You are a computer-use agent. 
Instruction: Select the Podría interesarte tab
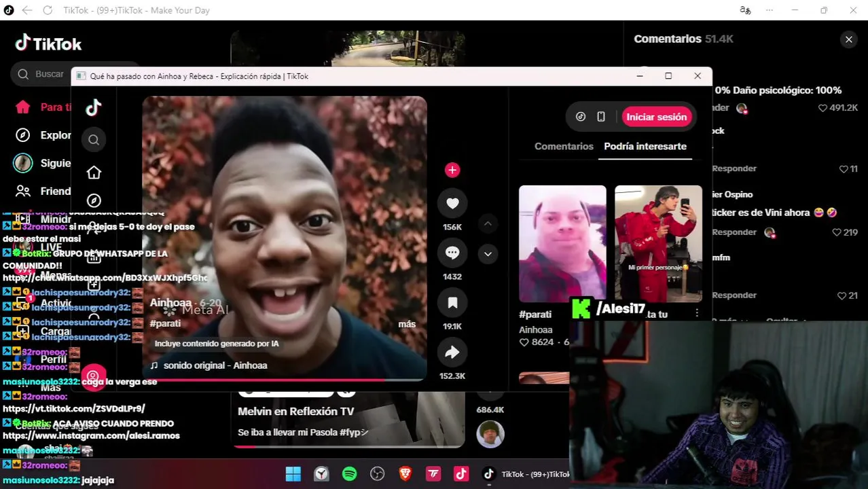coord(645,146)
